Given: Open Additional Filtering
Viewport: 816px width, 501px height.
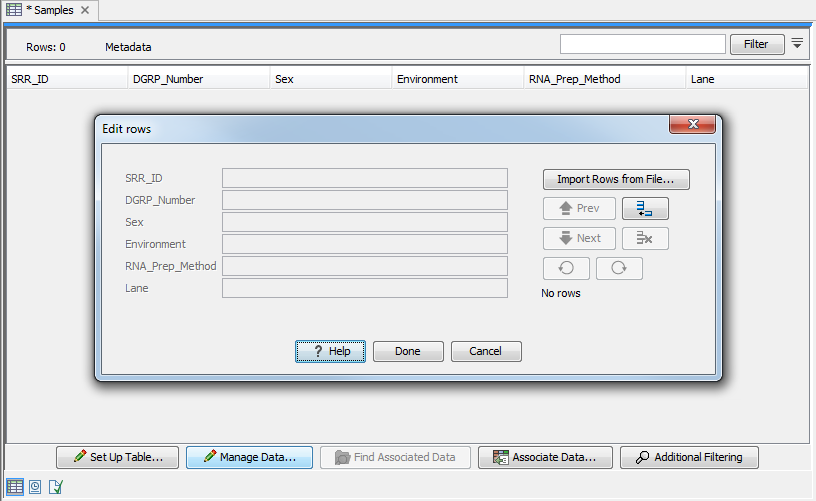Looking at the screenshot, I should tap(689, 457).
